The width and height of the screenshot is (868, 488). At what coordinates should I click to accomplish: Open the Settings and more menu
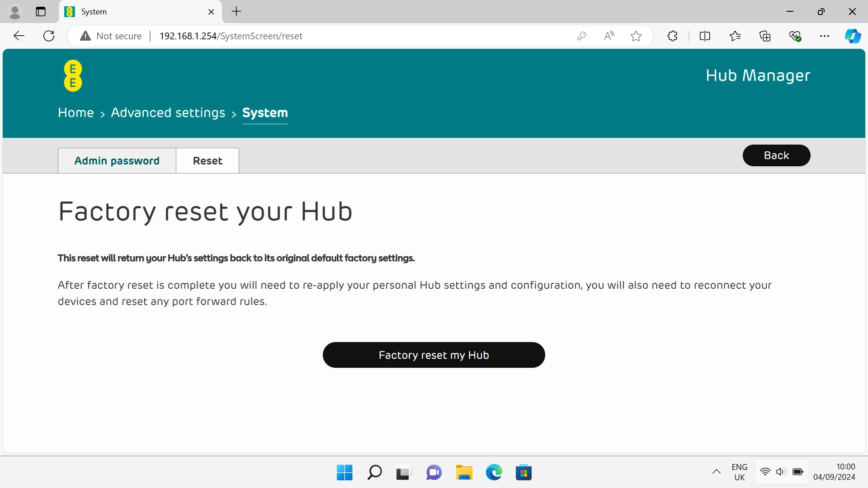[x=825, y=36]
